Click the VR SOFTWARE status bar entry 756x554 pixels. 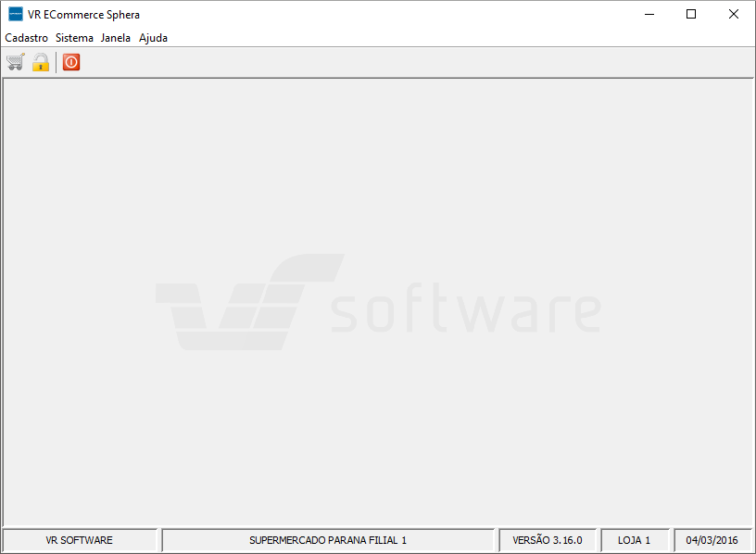[80, 540]
